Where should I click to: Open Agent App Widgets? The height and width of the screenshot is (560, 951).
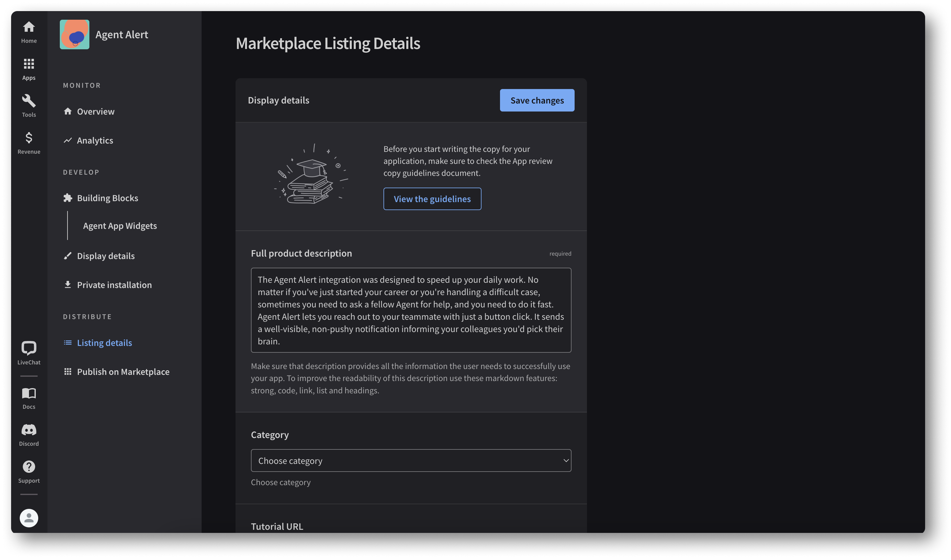(x=120, y=225)
